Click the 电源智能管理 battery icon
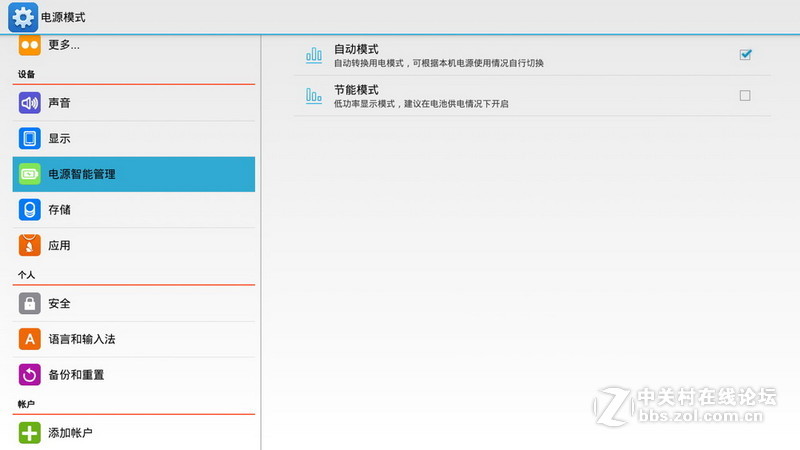The width and height of the screenshot is (800, 450). (30, 174)
